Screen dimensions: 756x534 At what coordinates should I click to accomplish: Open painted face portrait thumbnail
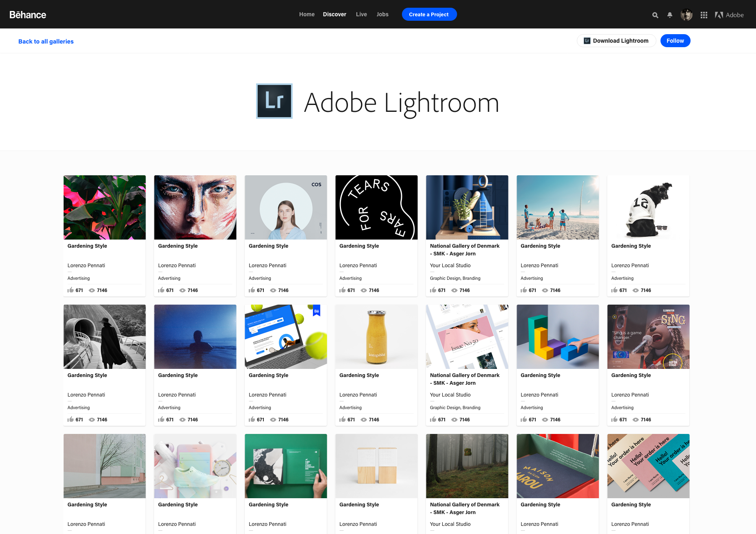[195, 207]
